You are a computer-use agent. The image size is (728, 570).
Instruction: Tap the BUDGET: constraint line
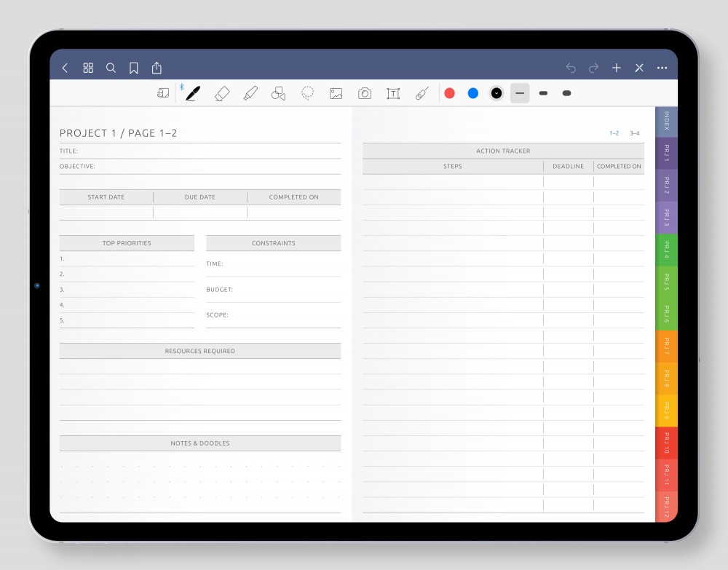(x=274, y=290)
